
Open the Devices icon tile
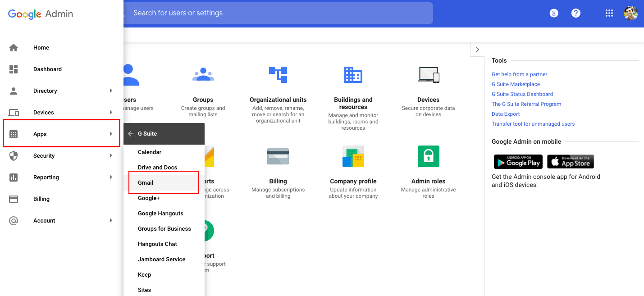point(428,74)
